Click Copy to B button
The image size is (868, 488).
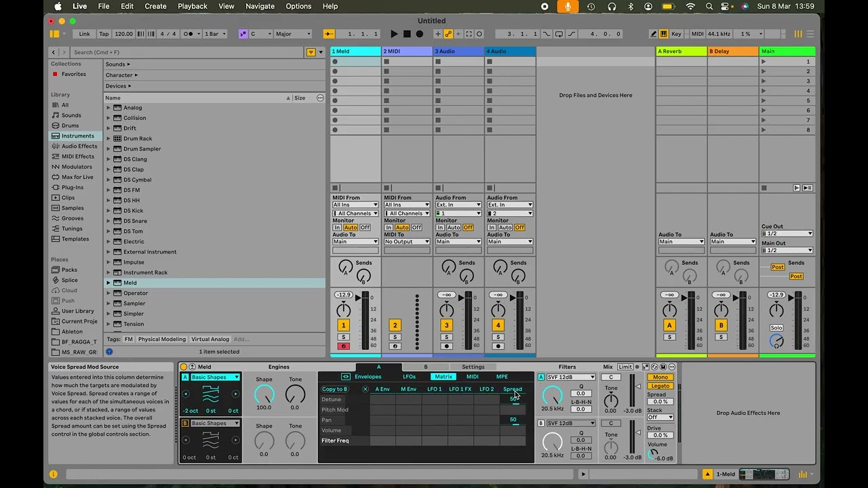coord(335,389)
